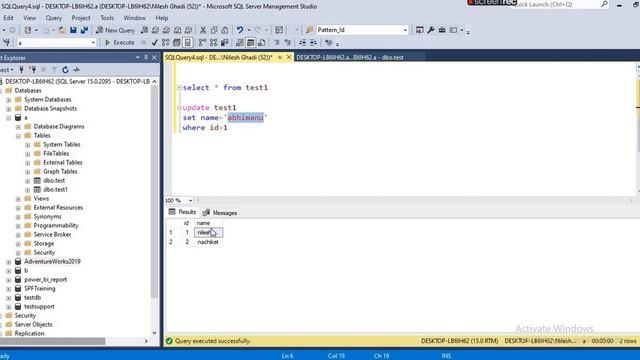Click the Undo arrow icon
This screenshot has height=360, width=640.
click(240, 30)
